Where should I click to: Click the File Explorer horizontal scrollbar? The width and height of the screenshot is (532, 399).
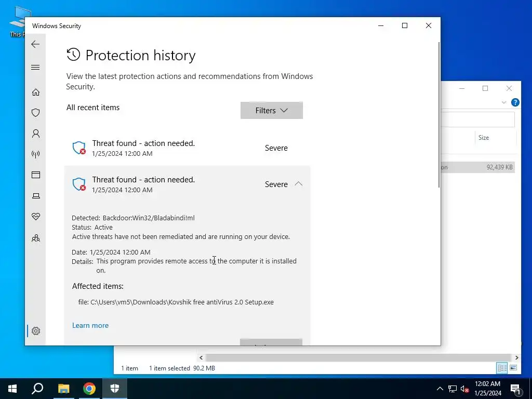tap(358, 357)
